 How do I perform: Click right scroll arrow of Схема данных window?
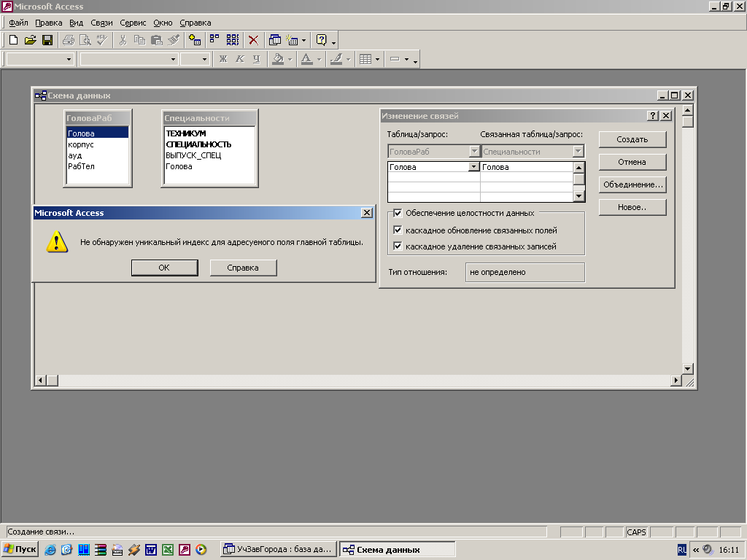(x=676, y=380)
